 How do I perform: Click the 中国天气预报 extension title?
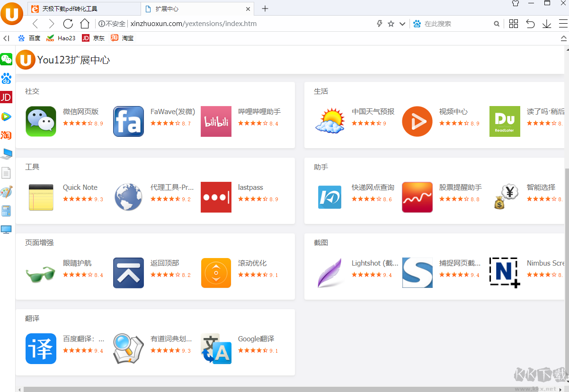(x=373, y=112)
